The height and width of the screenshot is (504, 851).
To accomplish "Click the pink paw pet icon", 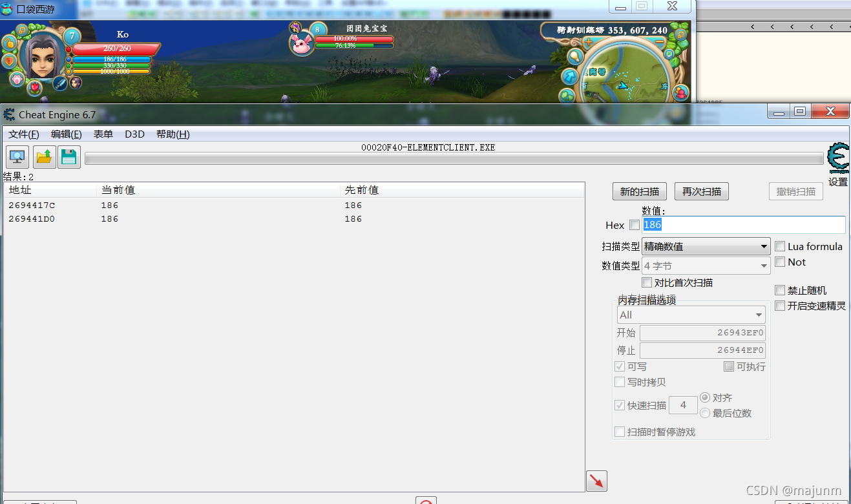I will tap(17, 78).
